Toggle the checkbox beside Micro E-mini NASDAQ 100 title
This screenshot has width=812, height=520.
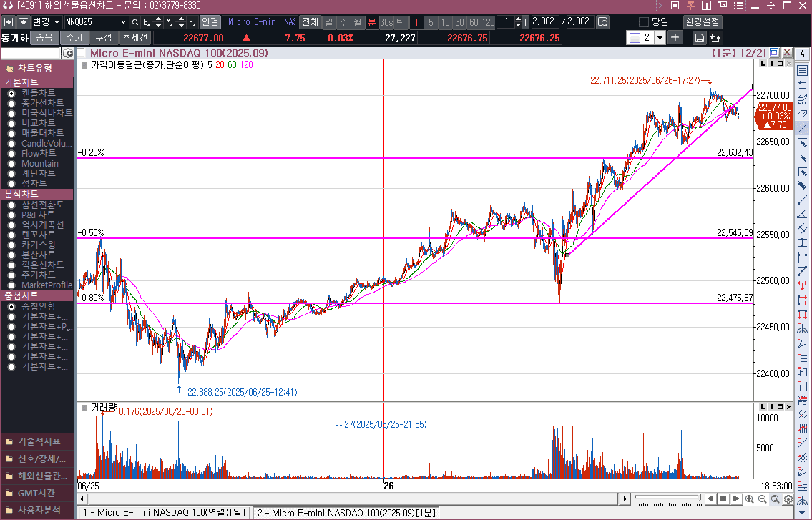click(81, 53)
